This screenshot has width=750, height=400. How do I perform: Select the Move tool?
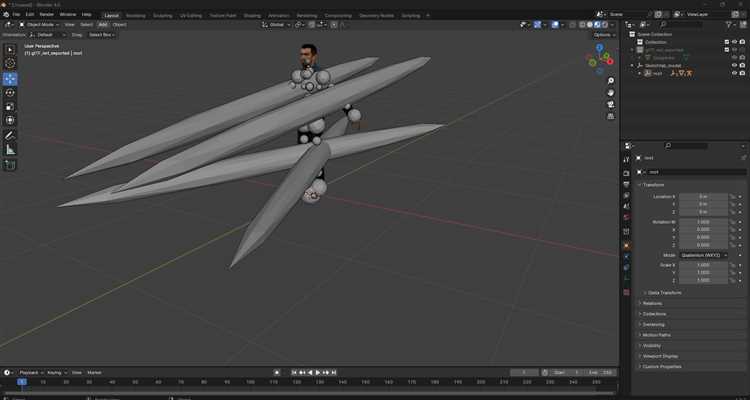[x=10, y=79]
